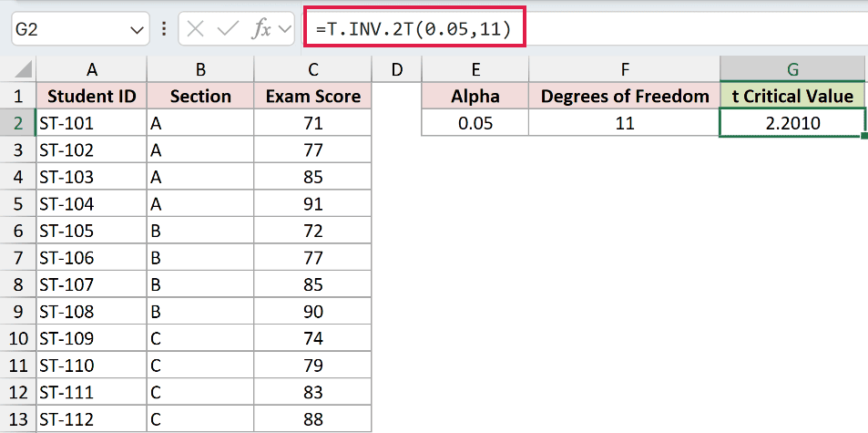Screen dimensions: 868x433
Task: Click the Alpha header cell
Action: [x=475, y=97]
